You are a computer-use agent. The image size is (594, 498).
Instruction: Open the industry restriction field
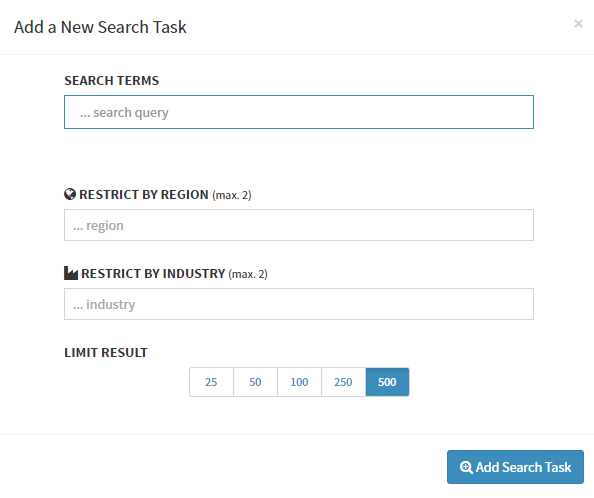299,304
